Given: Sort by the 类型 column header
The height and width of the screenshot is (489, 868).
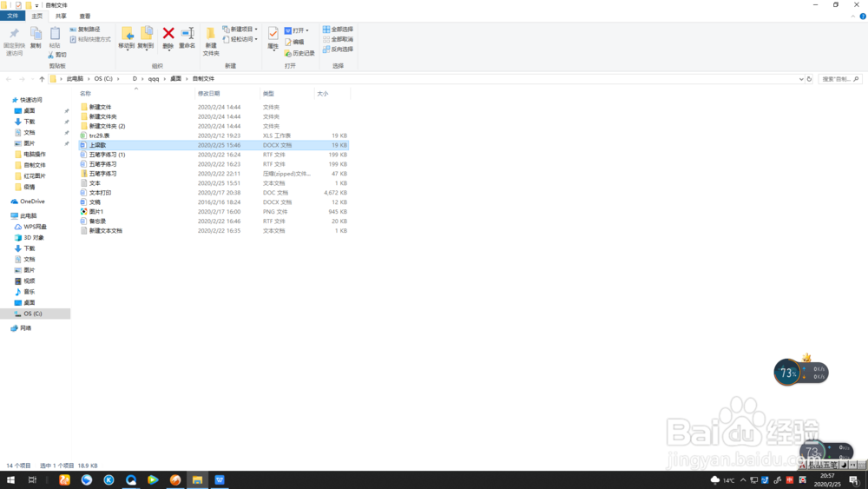Looking at the screenshot, I should [268, 94].
